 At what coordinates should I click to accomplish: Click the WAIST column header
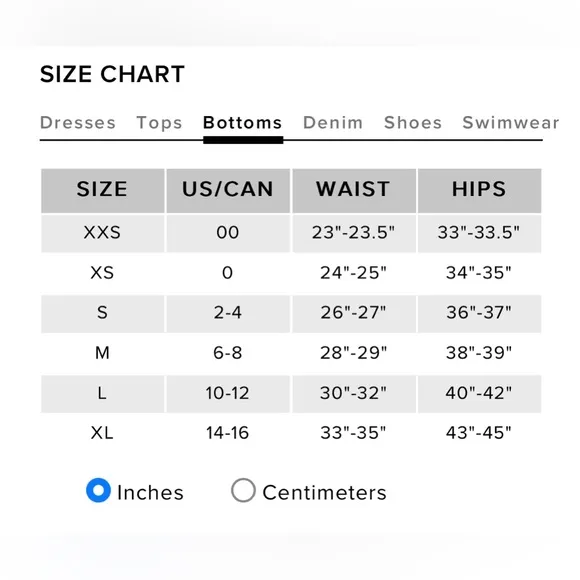354,191
